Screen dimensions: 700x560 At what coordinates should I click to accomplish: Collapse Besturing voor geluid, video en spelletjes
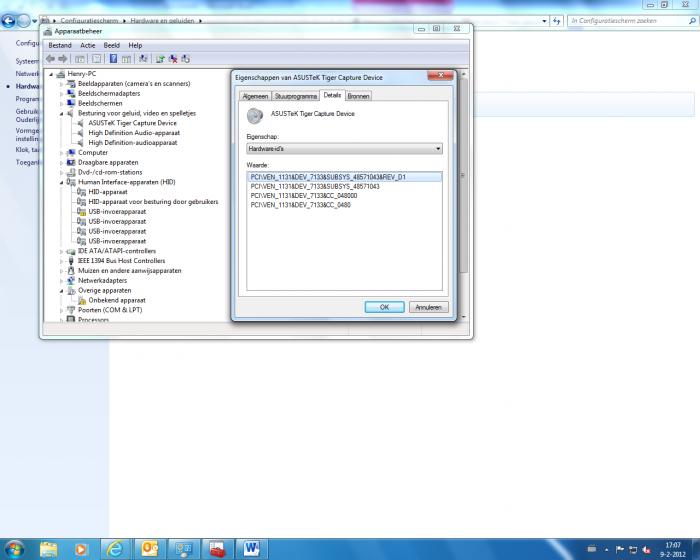point(61,113)
